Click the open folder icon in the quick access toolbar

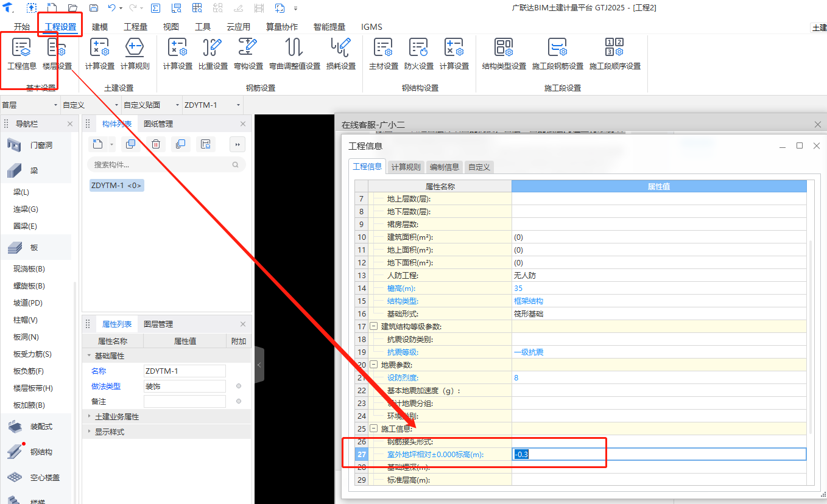(x=73, y=8)
